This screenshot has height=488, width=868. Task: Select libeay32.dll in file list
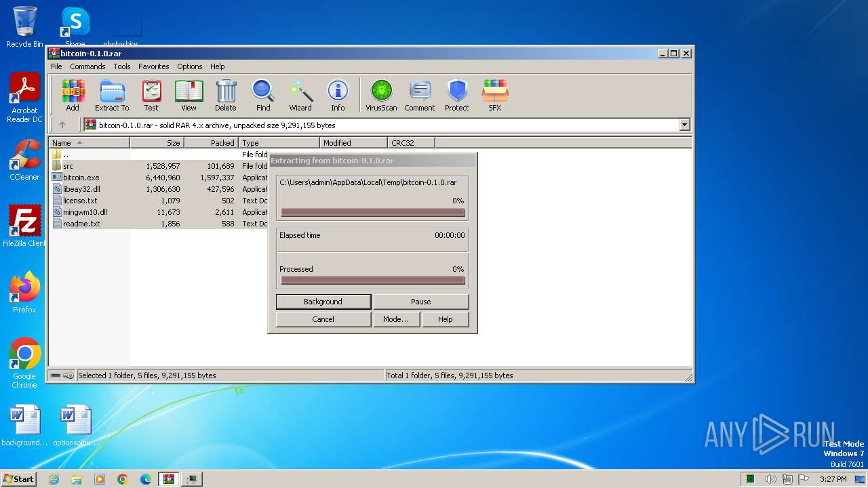pos(159,189)
